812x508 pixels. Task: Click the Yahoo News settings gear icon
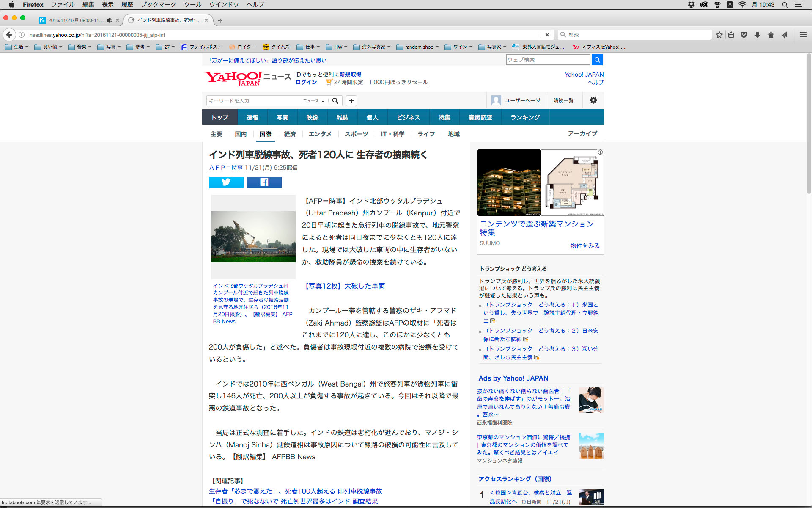point(593,100)
